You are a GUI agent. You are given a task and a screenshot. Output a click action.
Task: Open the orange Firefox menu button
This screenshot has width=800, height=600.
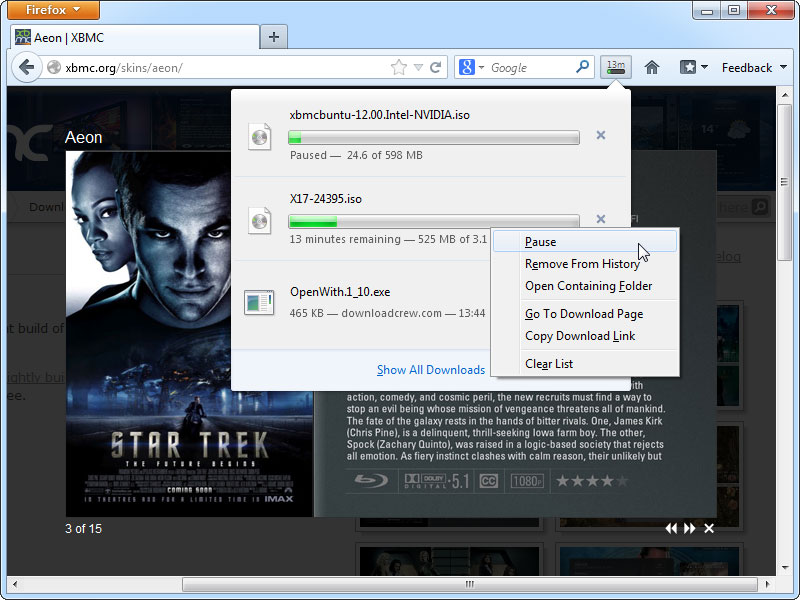pos(52,10)
